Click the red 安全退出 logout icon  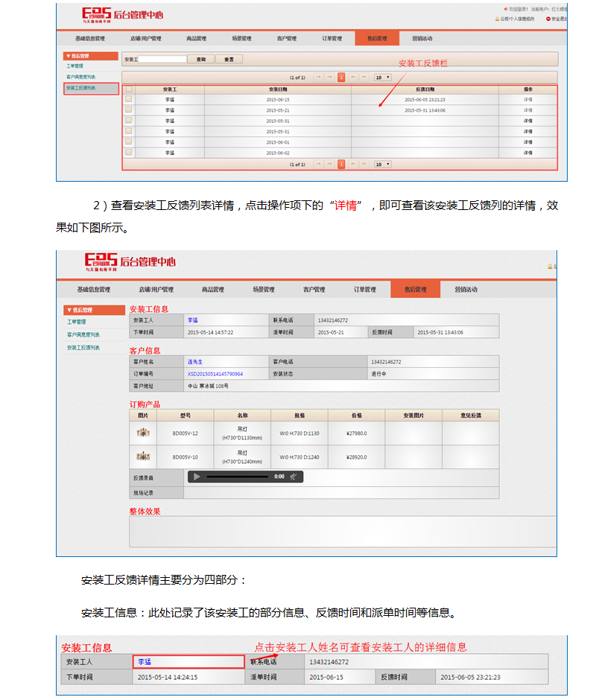click(548, 19)
